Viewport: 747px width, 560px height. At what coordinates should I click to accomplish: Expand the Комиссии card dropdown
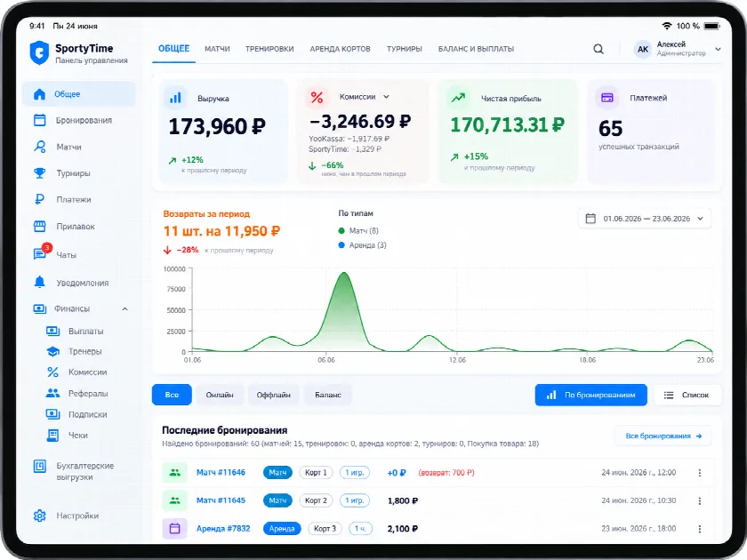(x=386, y=97)
